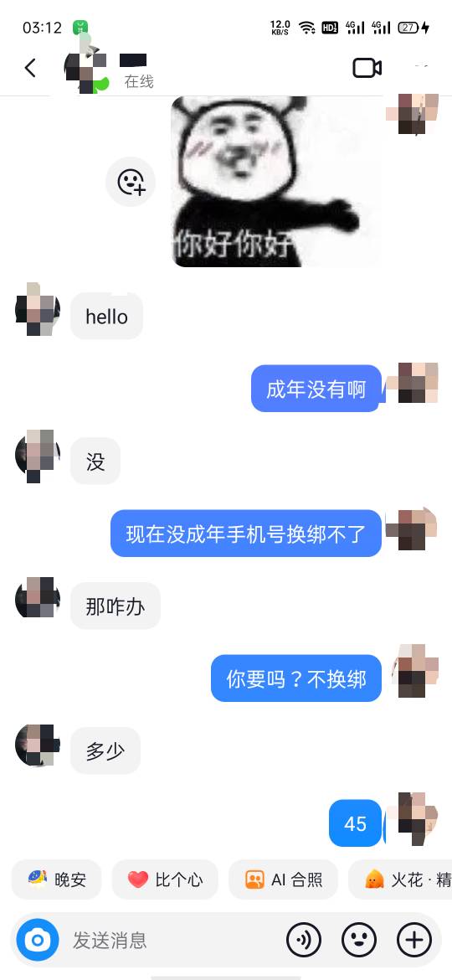
Task: Select the 成年没有啊 message bubble
Action: click(316, 389)
